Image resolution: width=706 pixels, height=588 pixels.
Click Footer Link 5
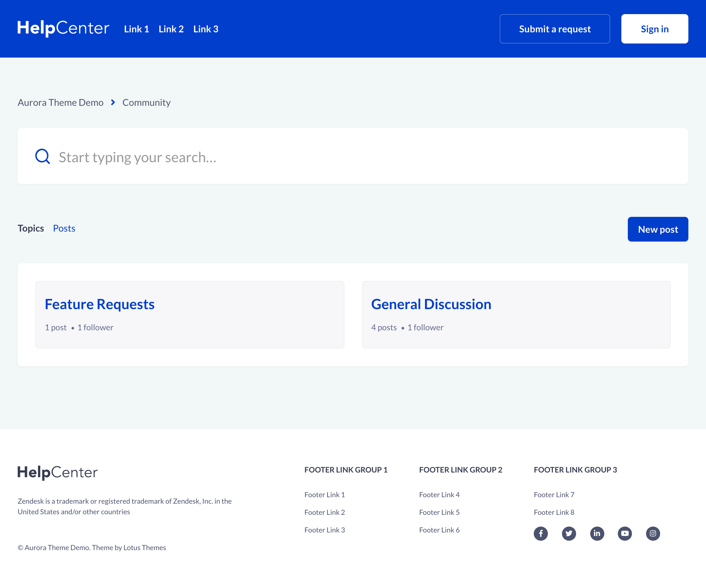439,512
